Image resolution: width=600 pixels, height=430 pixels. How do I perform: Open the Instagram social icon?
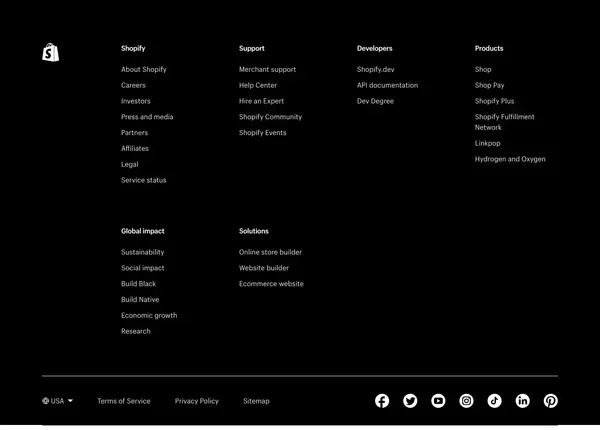(466, 401)
